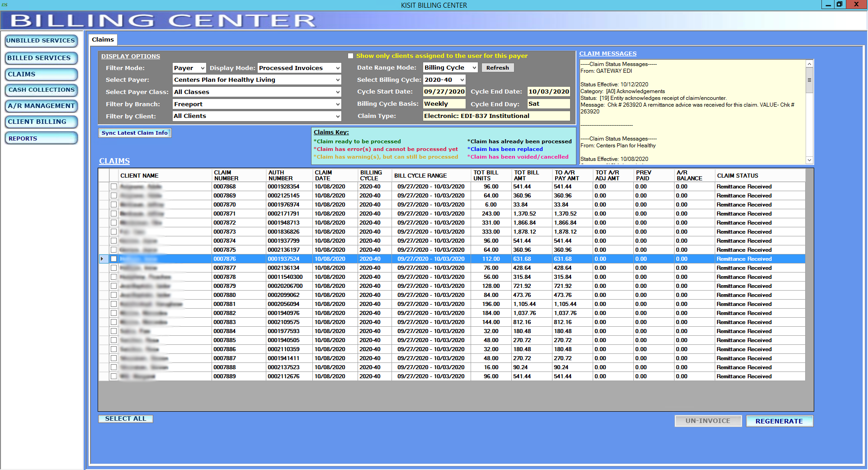
Task: Check the box for claim 0007868
Action: click(x=114, y=187)
